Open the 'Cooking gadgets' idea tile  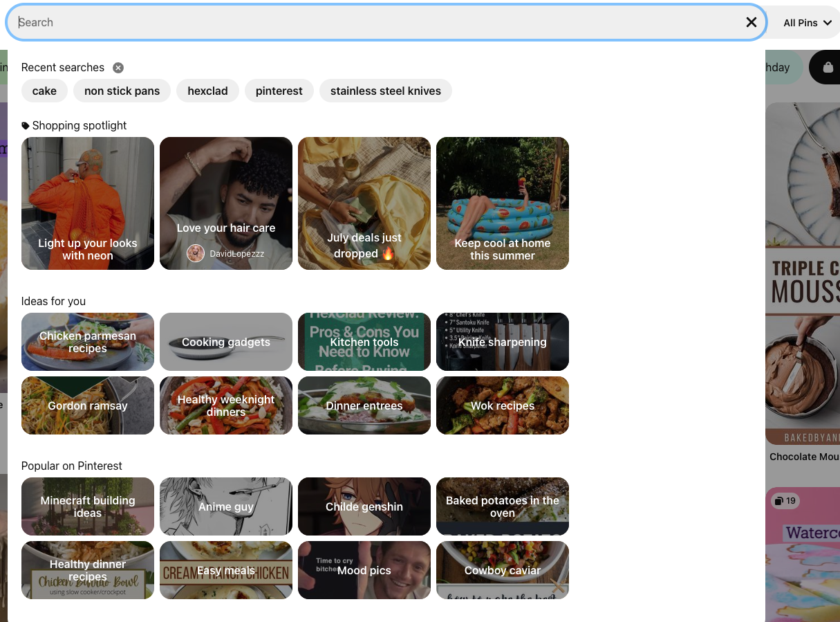pos(226,342)
